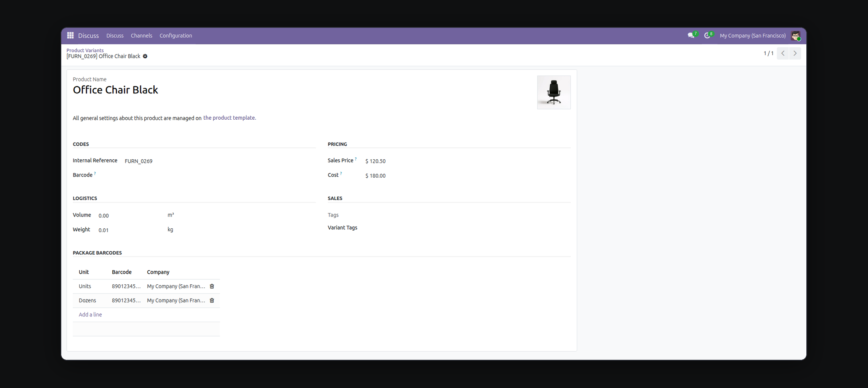Go to previous record arrow
Image resolution: width=868 pixels, height=388 pixels.
click(783, 53)
